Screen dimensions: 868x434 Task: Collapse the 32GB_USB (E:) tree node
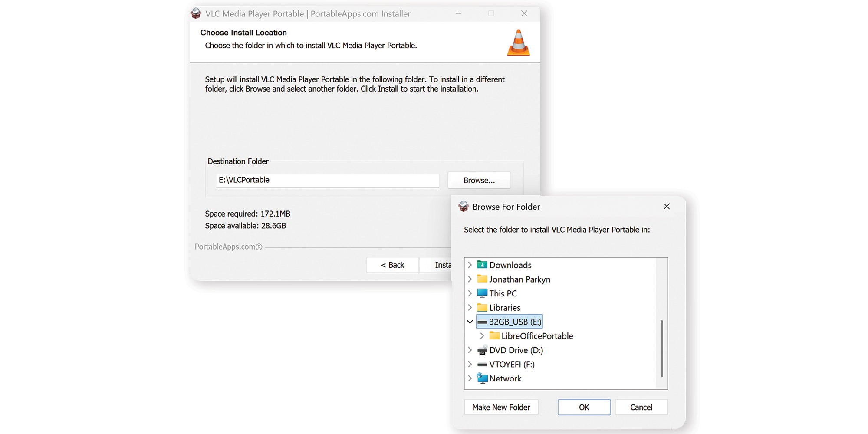point(470,322)
